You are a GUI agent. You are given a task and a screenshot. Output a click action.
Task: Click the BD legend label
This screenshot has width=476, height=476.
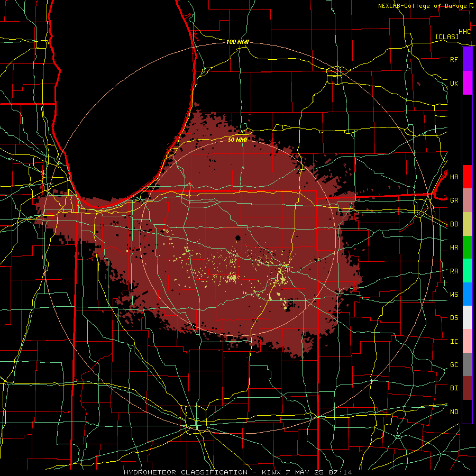click(454, 224)
